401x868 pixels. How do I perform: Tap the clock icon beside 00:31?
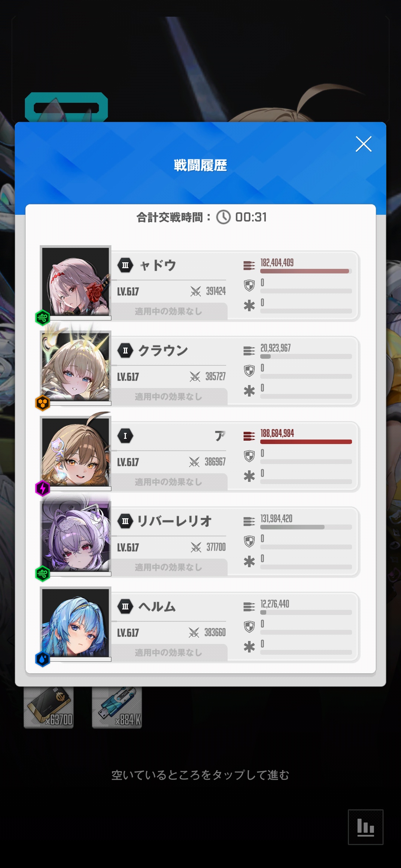[x=224, y=217]
